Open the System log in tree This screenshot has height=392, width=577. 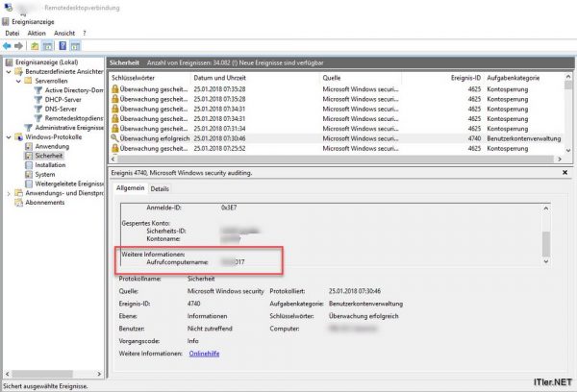click(x=44, y=174)
